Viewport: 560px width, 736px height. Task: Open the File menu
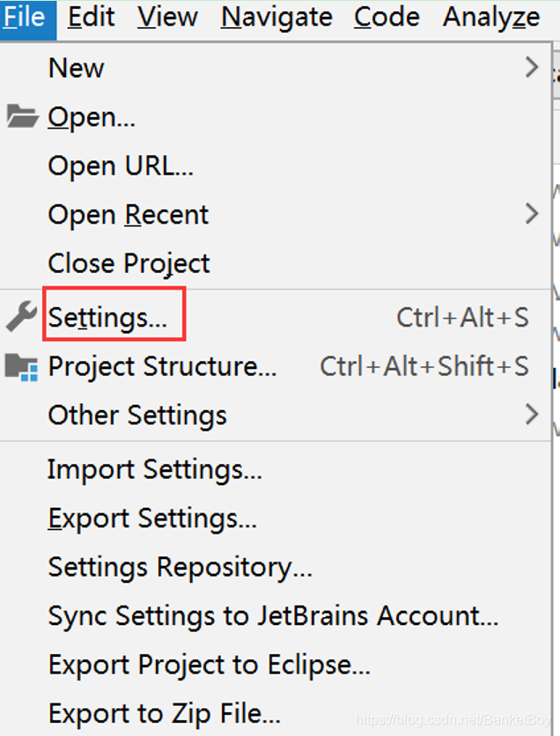pyautogui.click(x=25, y=18)
